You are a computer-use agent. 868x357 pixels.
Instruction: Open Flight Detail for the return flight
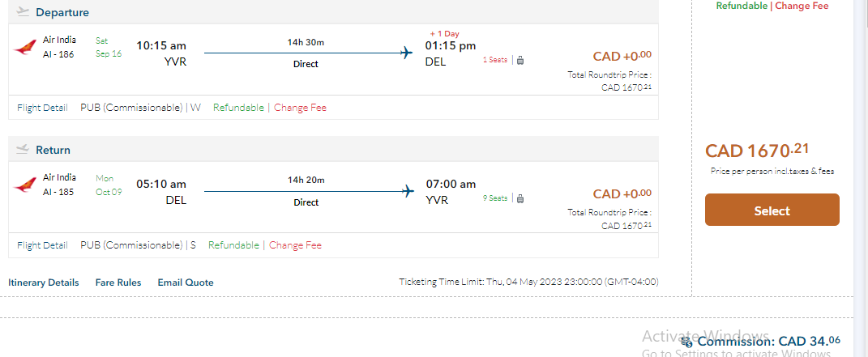(x=42, y=244)
